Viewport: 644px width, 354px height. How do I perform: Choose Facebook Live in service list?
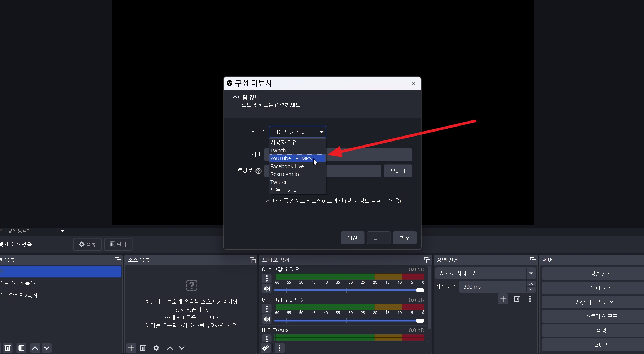click(287, 166)
